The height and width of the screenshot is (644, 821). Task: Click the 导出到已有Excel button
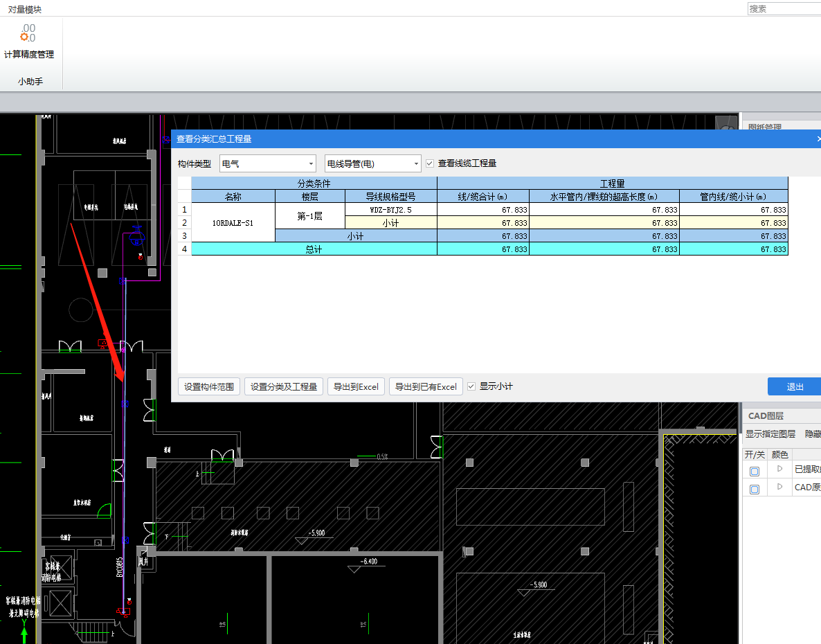426,386
